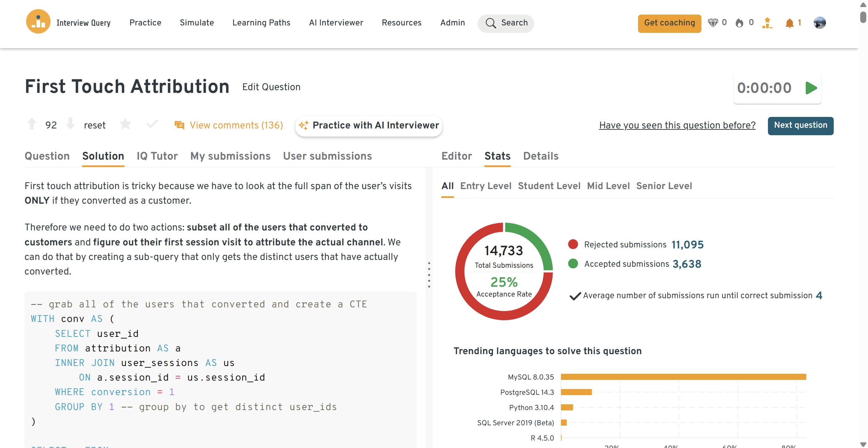This screenshot has height=448, width=868.
Task: Open the notifications bell icon
Action: (789, 23)
